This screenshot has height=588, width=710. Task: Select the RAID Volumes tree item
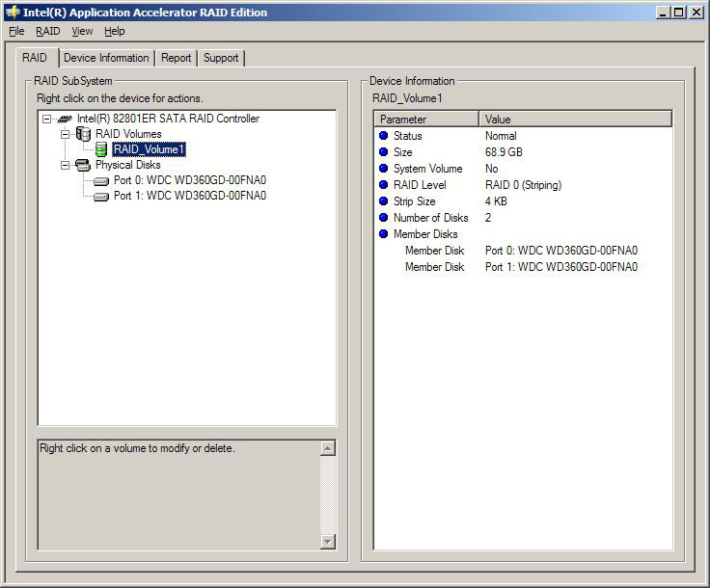128,134
